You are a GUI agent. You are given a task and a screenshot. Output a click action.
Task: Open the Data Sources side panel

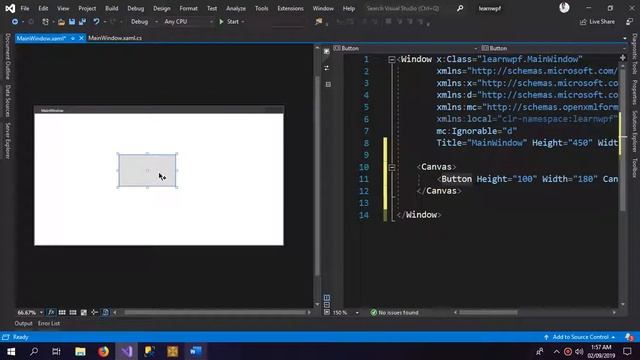tap(7, 101)
